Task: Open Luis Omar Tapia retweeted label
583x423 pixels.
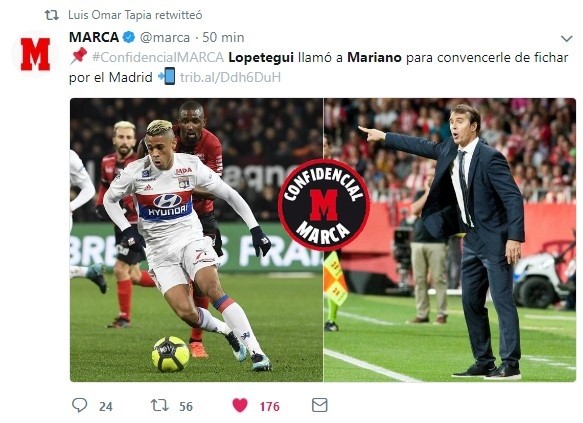Action: [135, 15]
